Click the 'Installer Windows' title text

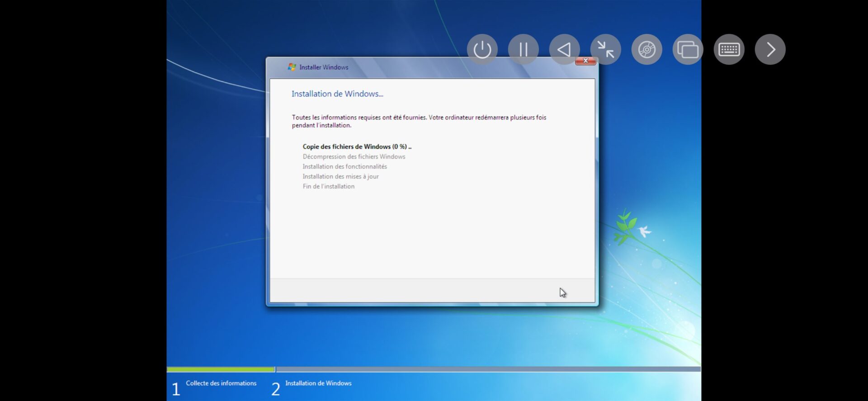tap(324, 67)
